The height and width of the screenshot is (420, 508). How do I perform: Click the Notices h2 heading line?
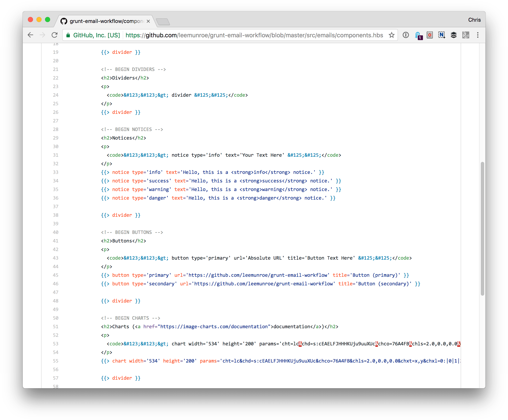[124, 138]
